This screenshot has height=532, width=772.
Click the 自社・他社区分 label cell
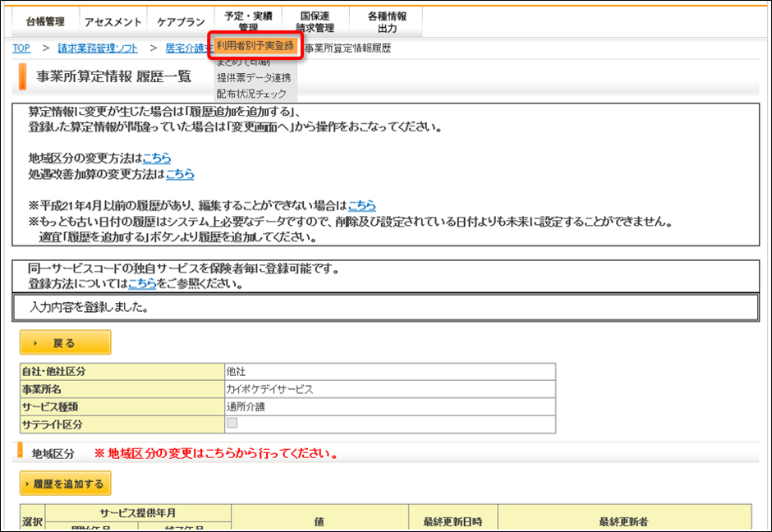(122, 372)
